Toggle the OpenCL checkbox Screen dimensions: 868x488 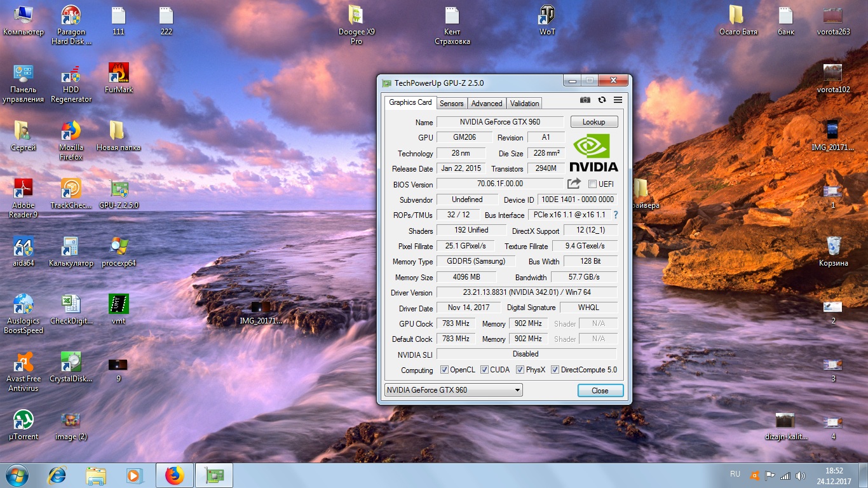click(444, 370)
